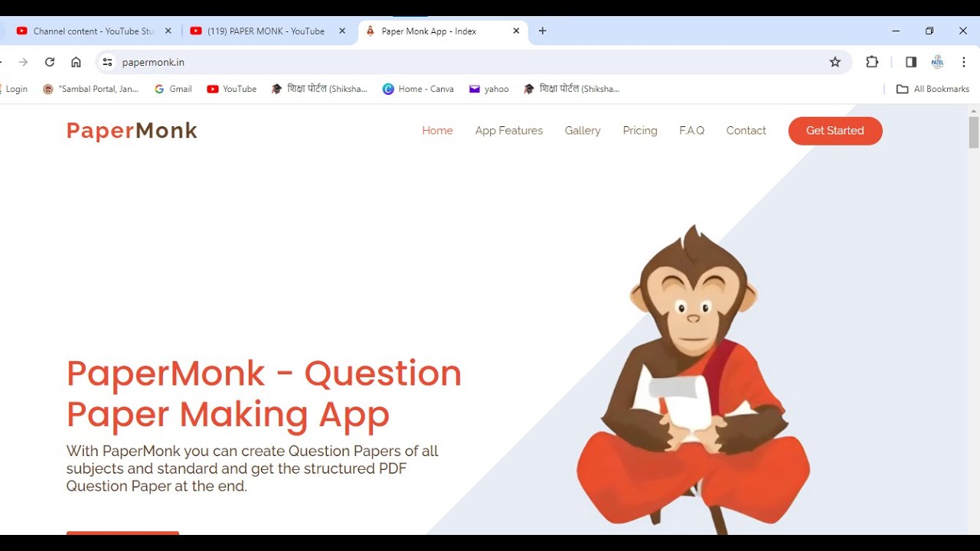This screenshot has height=551, width=980.
Task: Click the PaperMonk logo
Action: click(132, 131)
